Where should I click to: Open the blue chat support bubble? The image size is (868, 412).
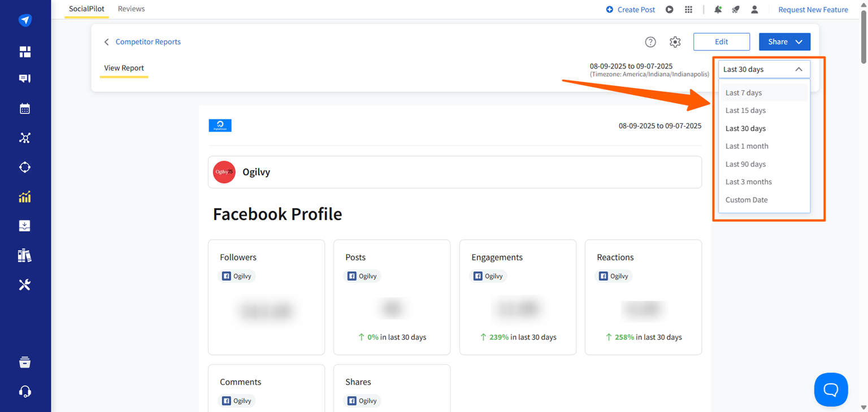[x=831, y=389]
